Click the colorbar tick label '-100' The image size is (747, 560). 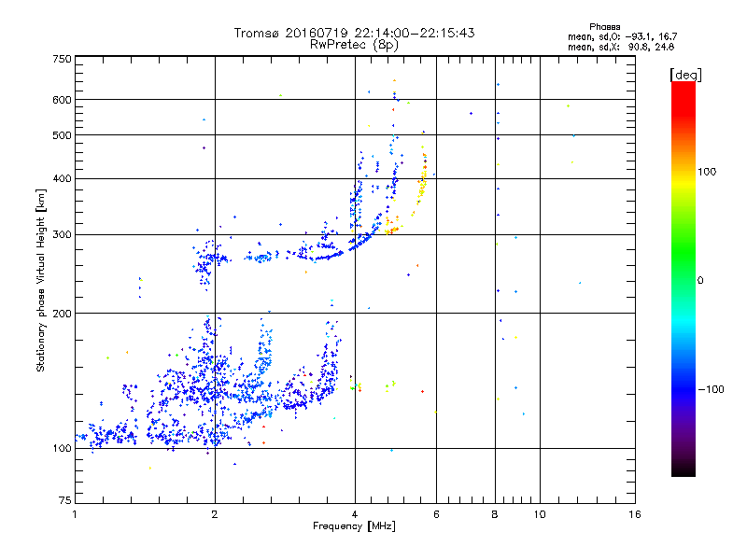tap(711, 389)
